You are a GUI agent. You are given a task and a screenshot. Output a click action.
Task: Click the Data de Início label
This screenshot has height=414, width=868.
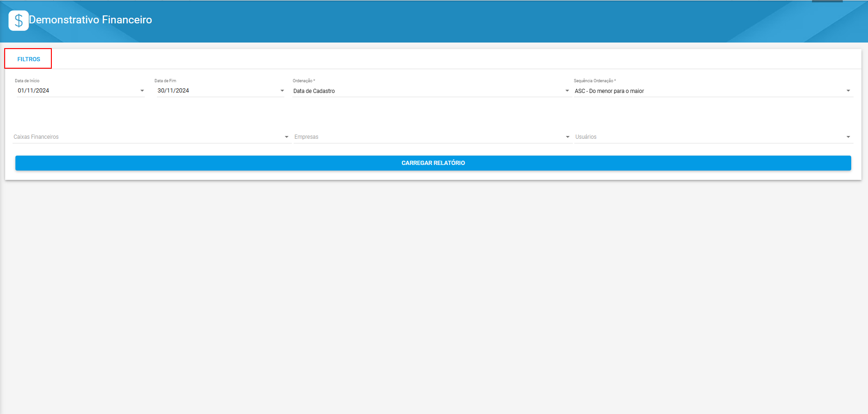[x=27, y=81]
